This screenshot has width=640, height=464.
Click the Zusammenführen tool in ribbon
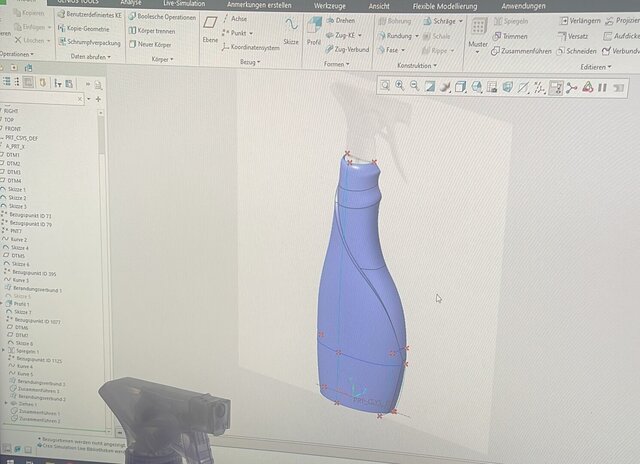[x=521, y=51]
